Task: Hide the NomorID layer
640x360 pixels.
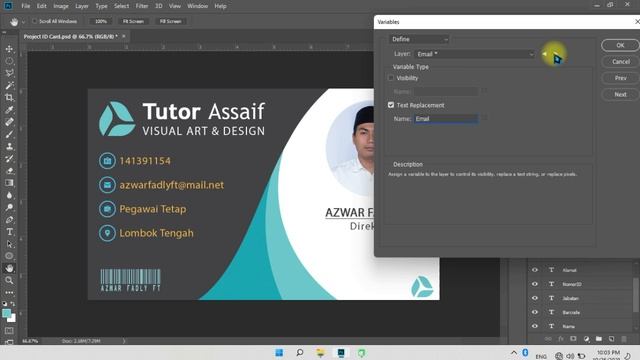Action: [x=535, y=284]
